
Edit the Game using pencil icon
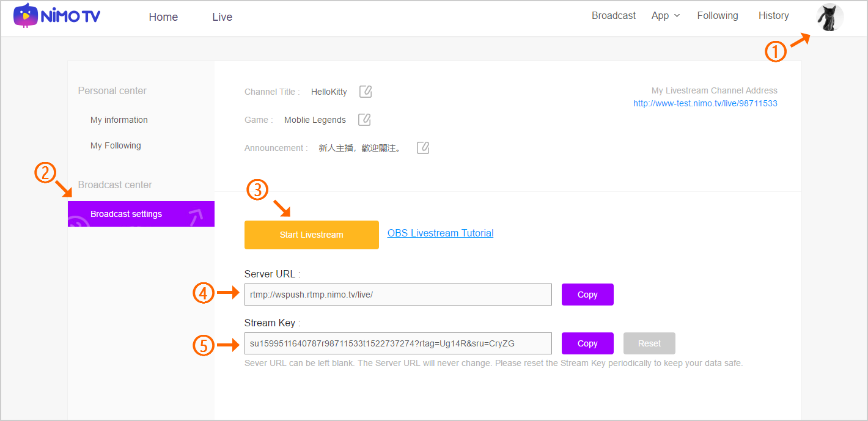(x=364, y=120)
